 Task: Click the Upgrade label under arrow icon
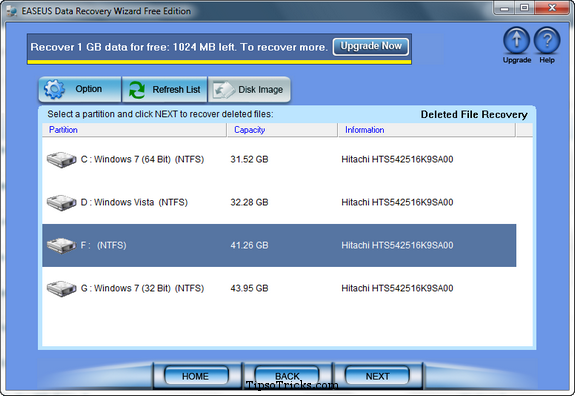(517, 60)
